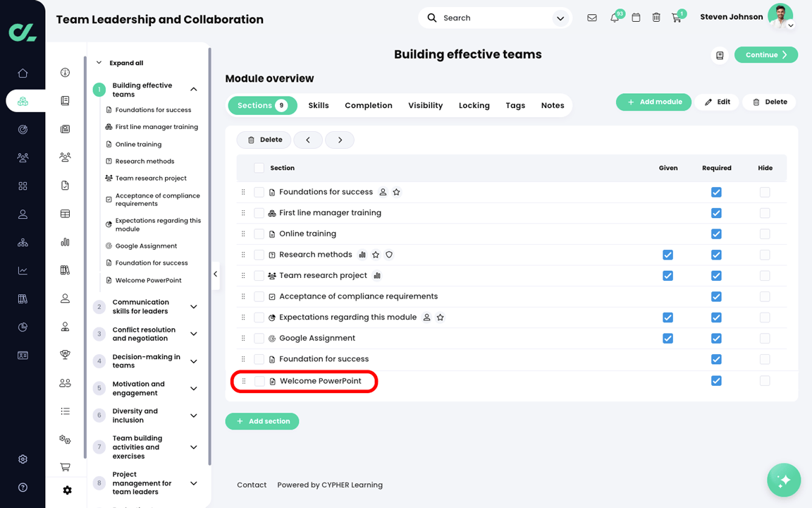Click shield icon next to Research methods
The height and width of the screenshot is (508, 812).
pos(389,255)
